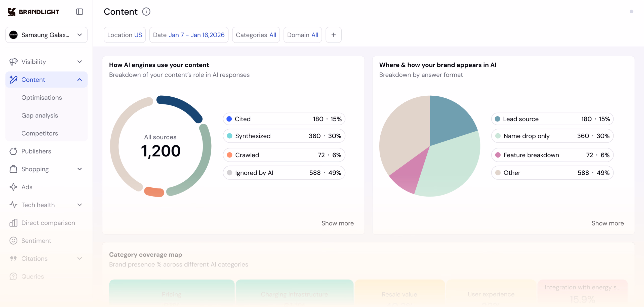Screen dimensions: 644x307
Task: Go to Optimisations submenu item
Action: (42, 98)
